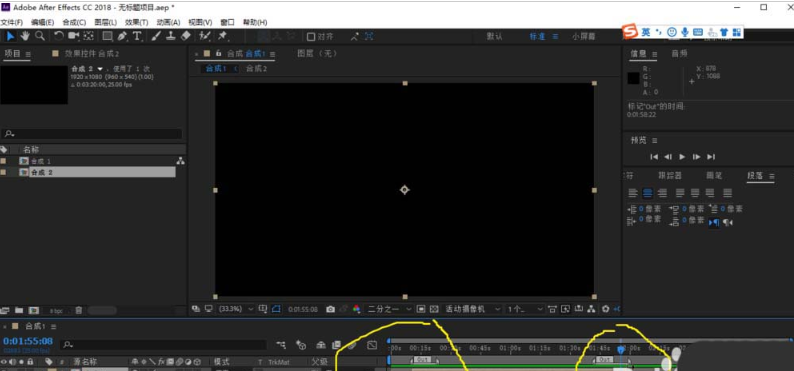Jump to the last frame in the preview
The width and height of the screenshot is (794, 371).
pyautogui.click(x=711, y=157)
